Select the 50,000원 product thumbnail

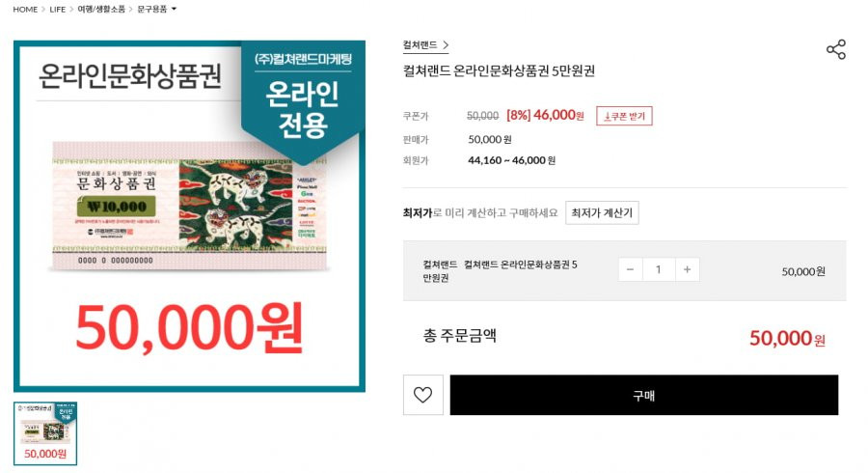coord(45,433)
